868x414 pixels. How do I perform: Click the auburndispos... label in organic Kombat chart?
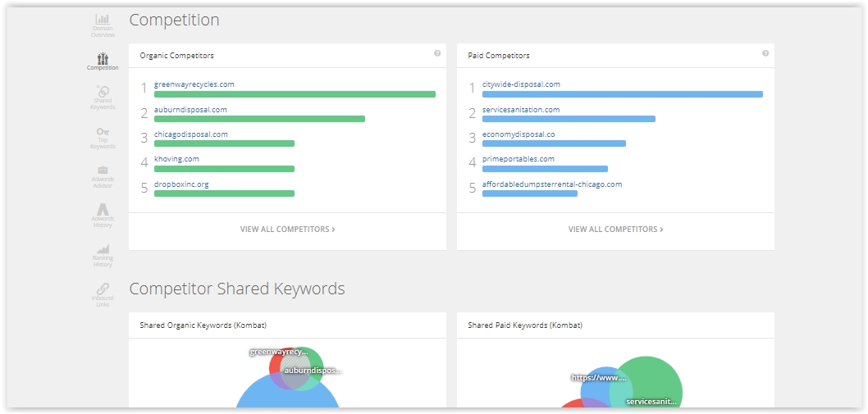click(x=313, y=371)
